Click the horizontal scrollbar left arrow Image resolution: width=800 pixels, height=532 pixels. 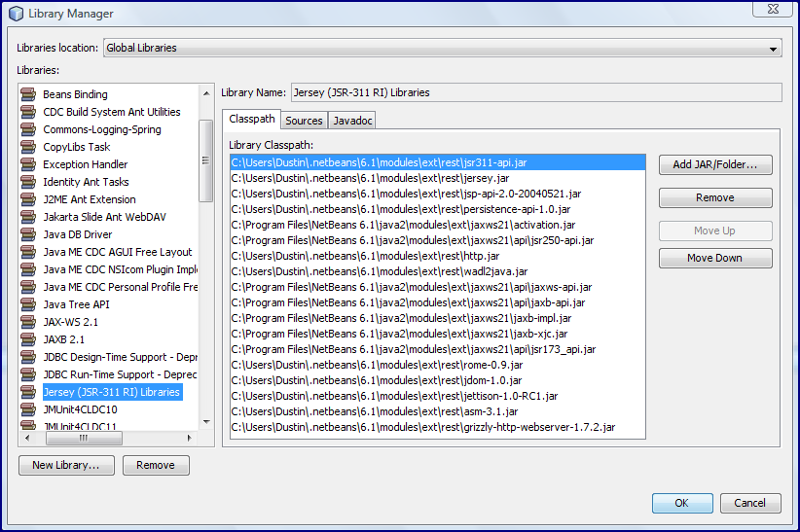coord(27,438)
